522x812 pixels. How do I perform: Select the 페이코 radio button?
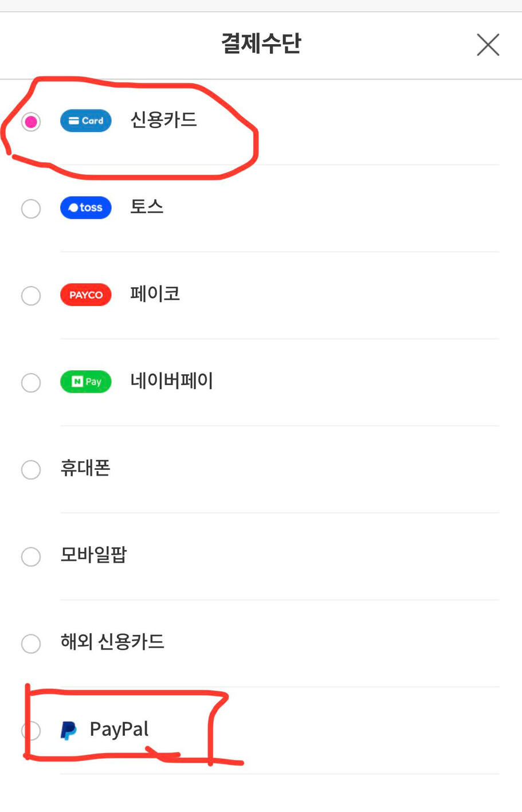point(31,296)
